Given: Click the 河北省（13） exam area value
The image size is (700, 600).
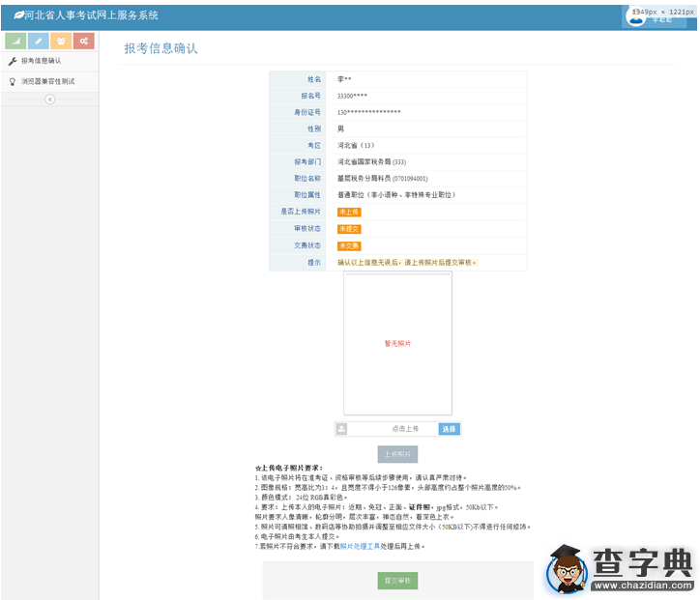Looking at the screenshot, I should pos(356,146).
